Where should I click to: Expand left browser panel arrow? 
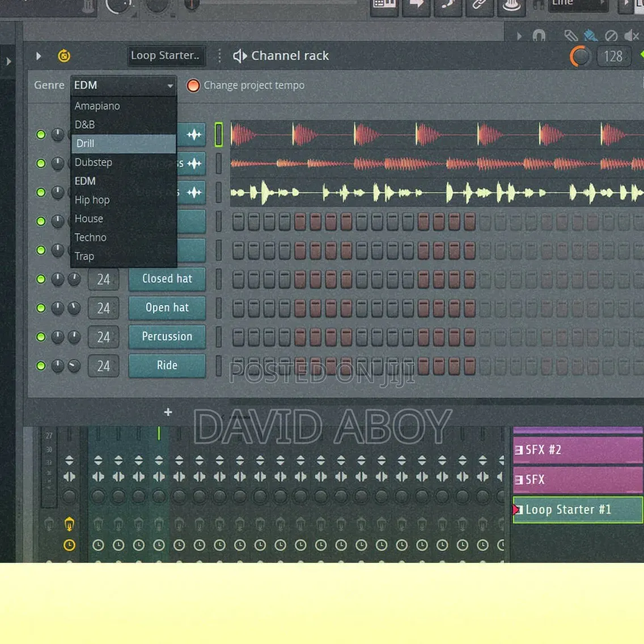pos(8,62)
